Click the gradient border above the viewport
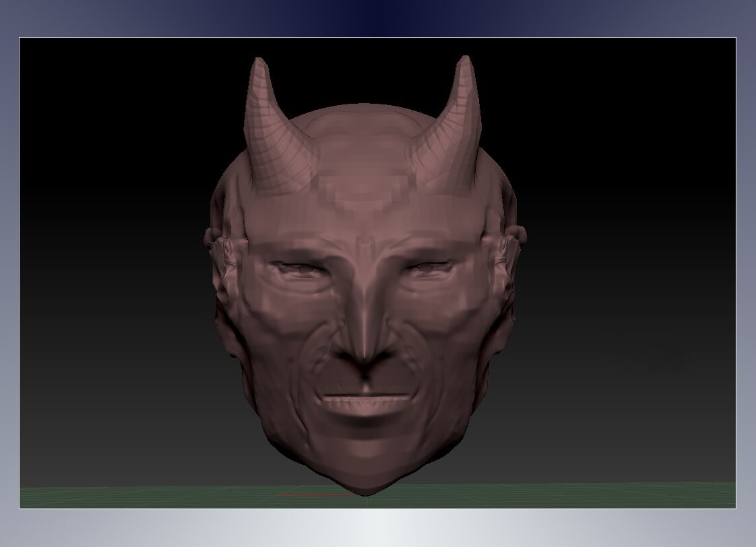 coord(377,13)
